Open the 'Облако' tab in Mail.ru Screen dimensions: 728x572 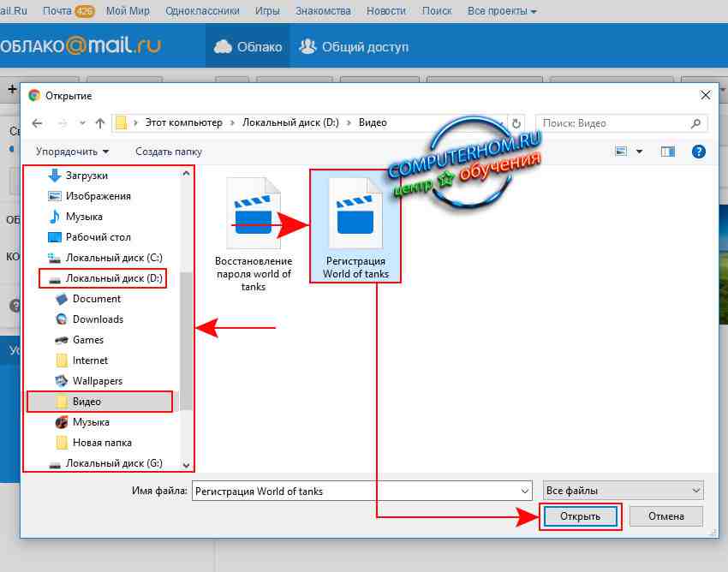tap(248, 47)
